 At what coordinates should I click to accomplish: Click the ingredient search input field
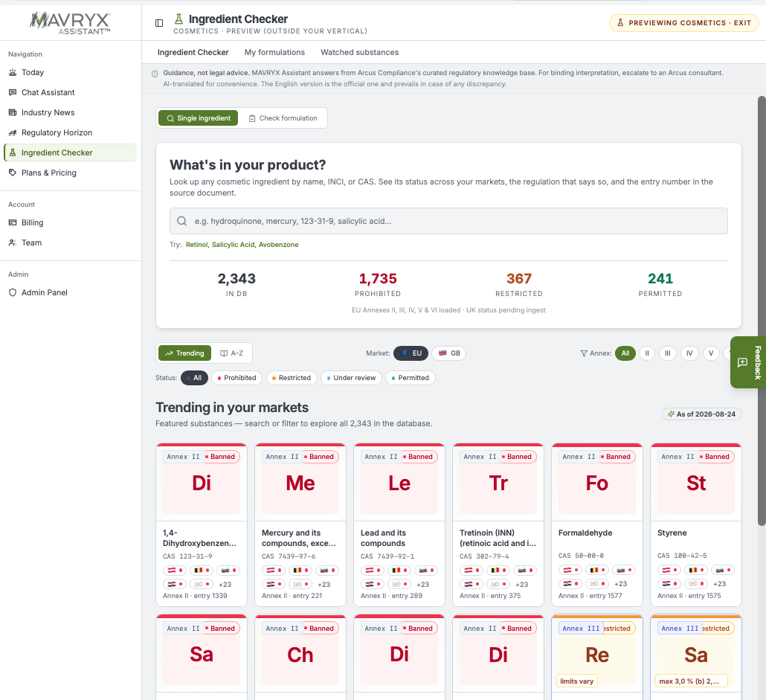[x=448, y=221]
